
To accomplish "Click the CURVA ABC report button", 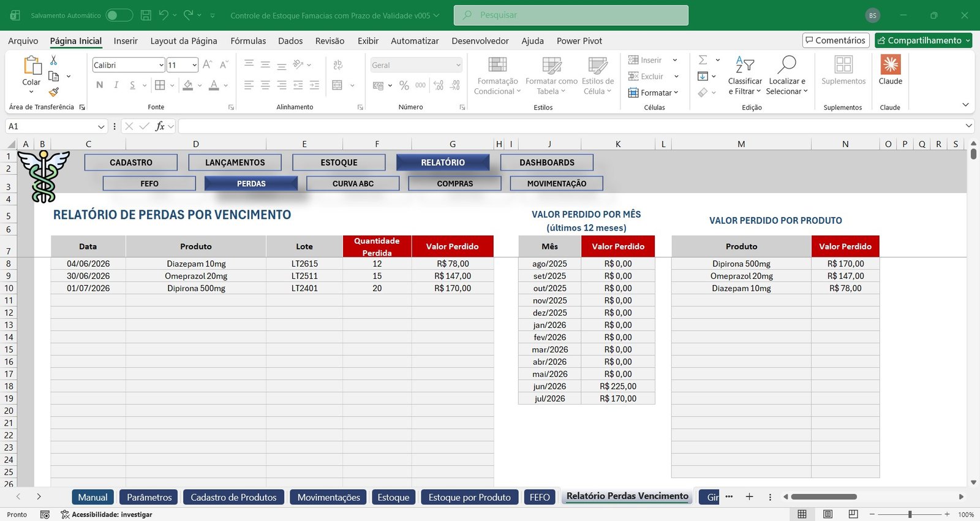I will click(353, 183).
